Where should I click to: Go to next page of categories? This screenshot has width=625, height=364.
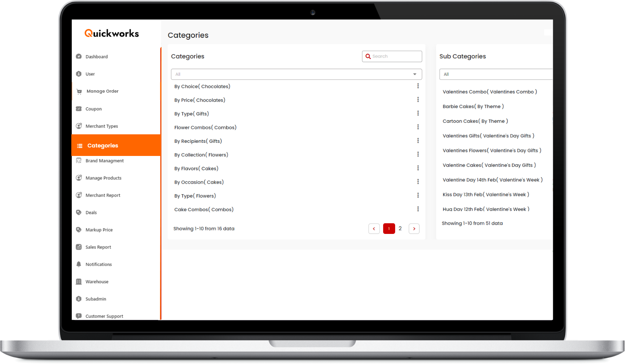tap(414, 229)
